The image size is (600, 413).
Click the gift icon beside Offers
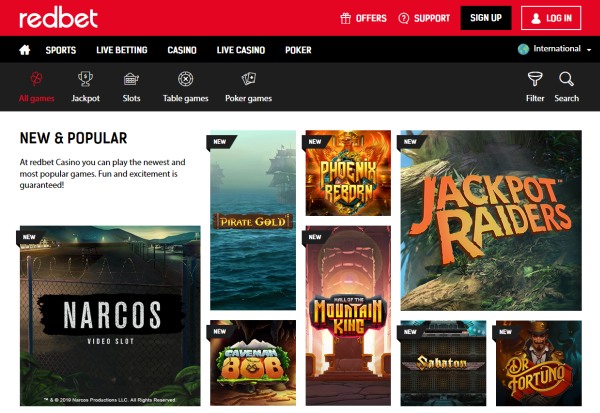[345, 18]
